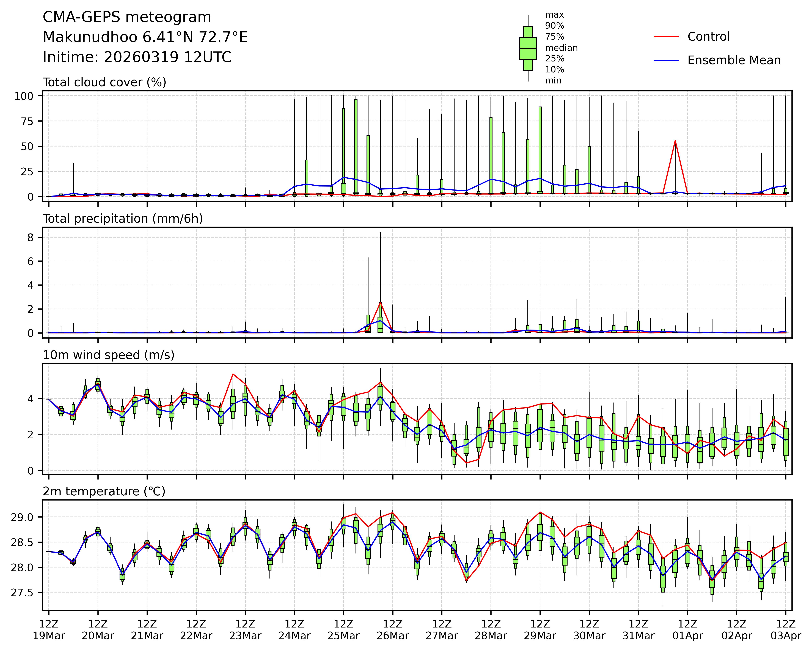The height and width of the screenshot is (652, 812).
Task: Click the 'Total cloud cover (%)' panel title
Action: tap(104, 82)
